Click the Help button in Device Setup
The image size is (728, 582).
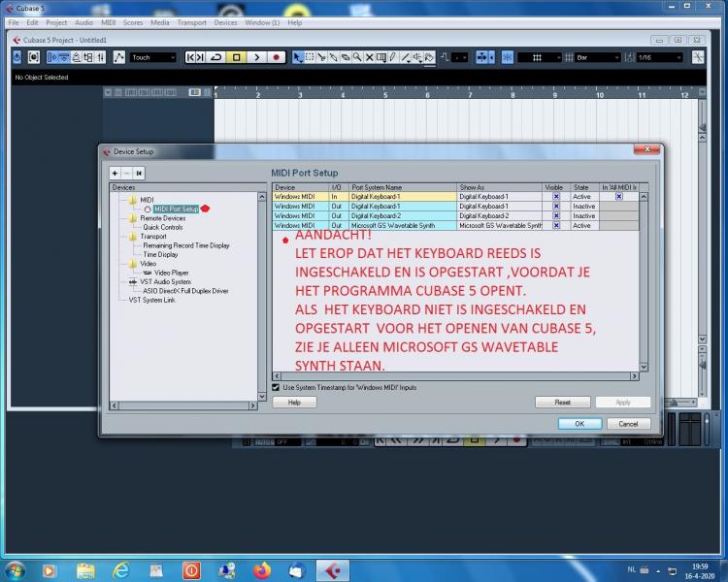pos(294,403)
